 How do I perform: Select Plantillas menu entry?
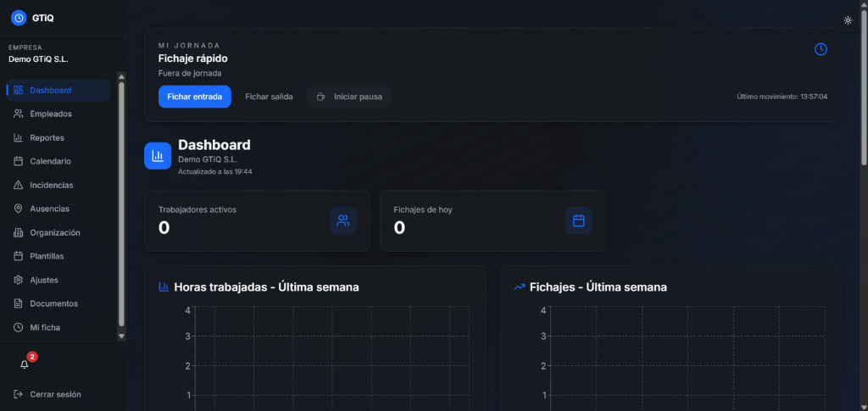[x=58, y=256]
